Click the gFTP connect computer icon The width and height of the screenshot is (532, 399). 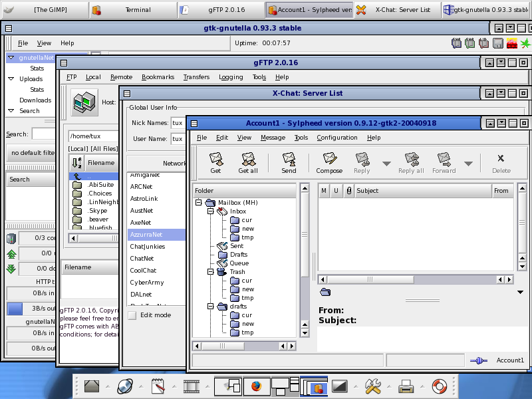84,102
